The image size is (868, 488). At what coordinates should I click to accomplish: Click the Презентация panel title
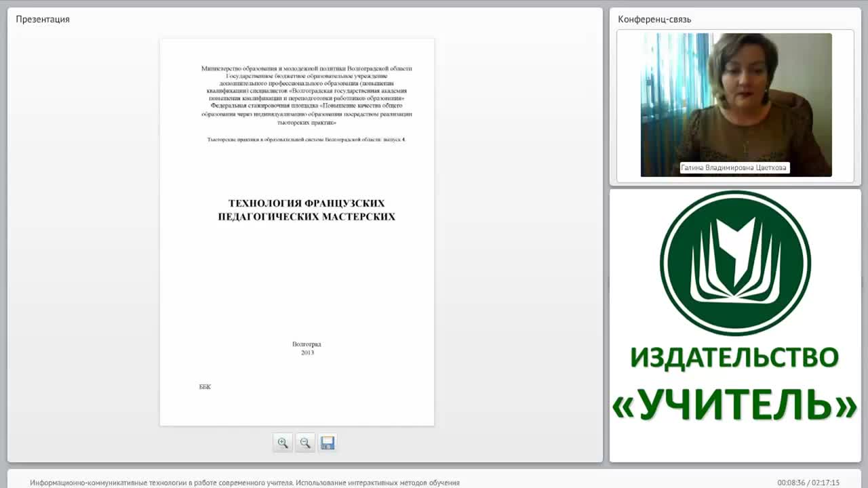43,19
